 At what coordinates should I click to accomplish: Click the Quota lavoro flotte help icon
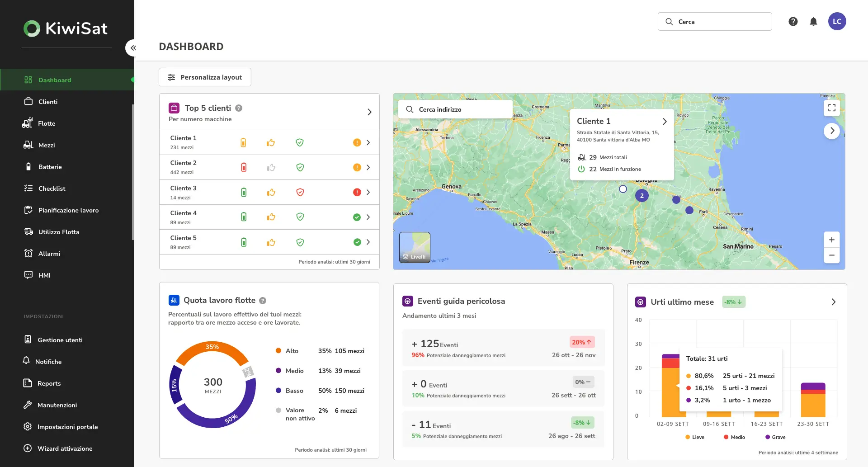click(x=263, y=301)
